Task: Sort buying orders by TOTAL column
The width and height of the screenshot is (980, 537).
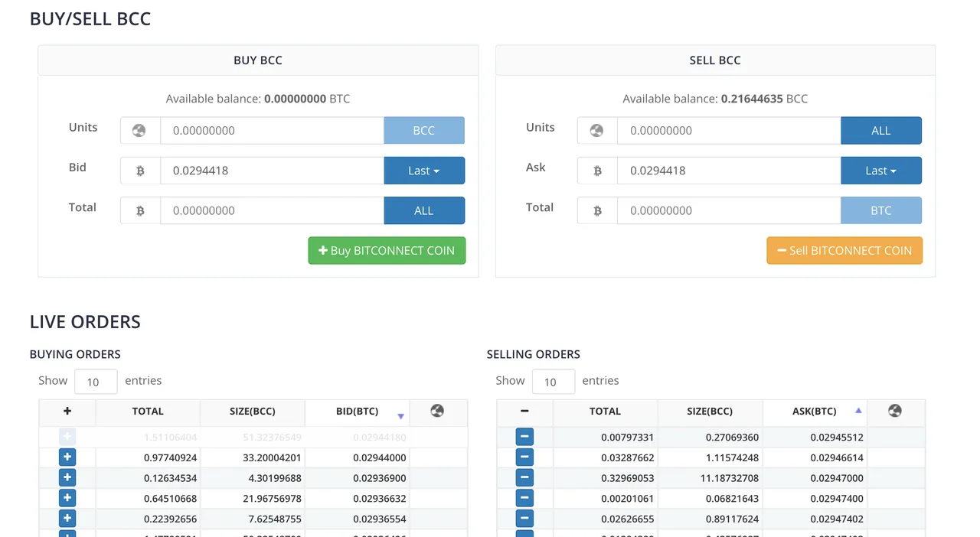Action: coord(148,412)
